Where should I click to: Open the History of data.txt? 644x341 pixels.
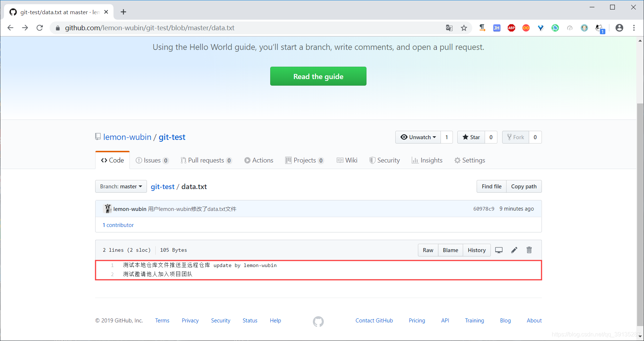[x=477, y=250]
